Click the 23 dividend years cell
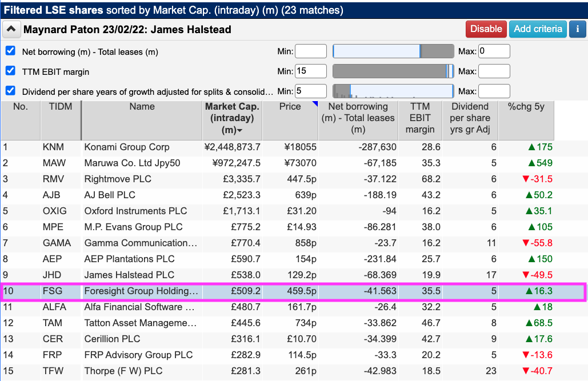Viewport: 588px width, 381px height. (x=470, y=371)
